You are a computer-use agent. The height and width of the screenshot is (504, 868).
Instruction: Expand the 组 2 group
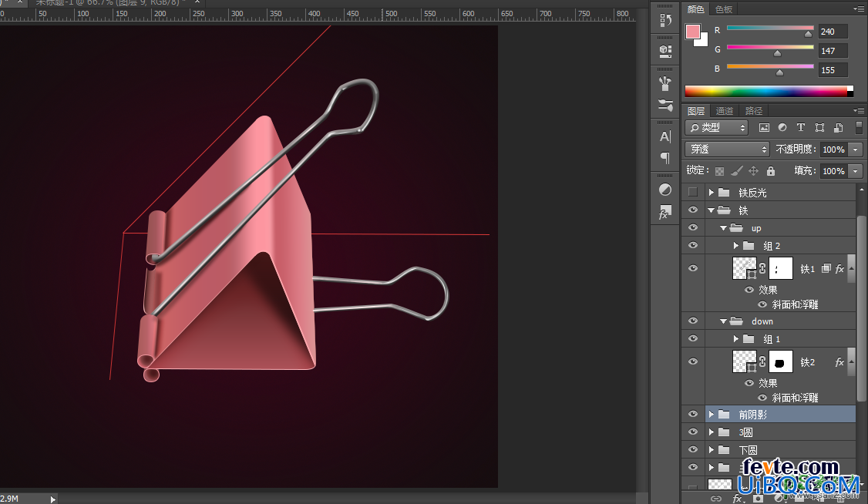(x=735, y=246)
